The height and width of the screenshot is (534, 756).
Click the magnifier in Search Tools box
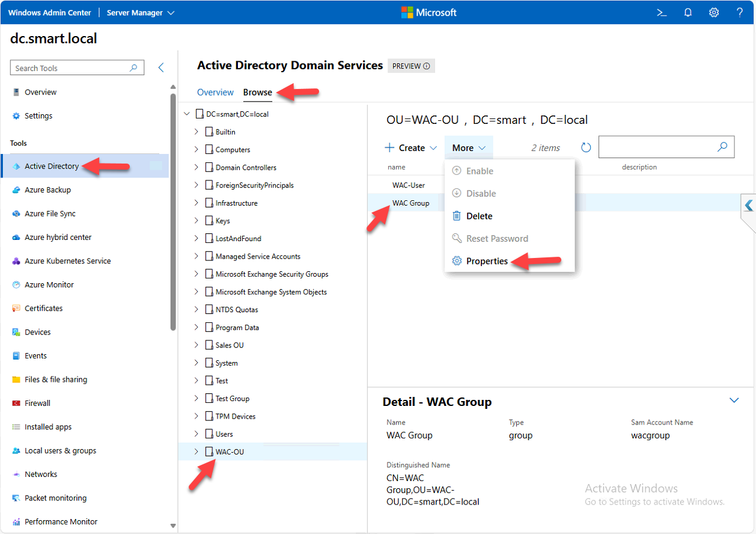pyautogui.click(x=133, y=68)
